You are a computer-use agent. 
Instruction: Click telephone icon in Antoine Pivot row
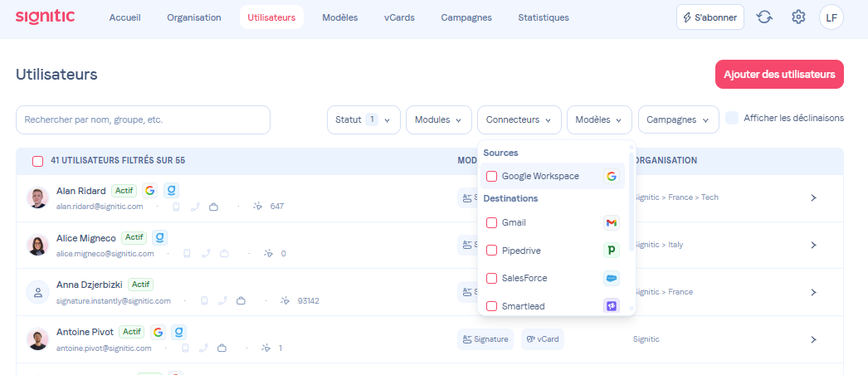tap(203, 348)
